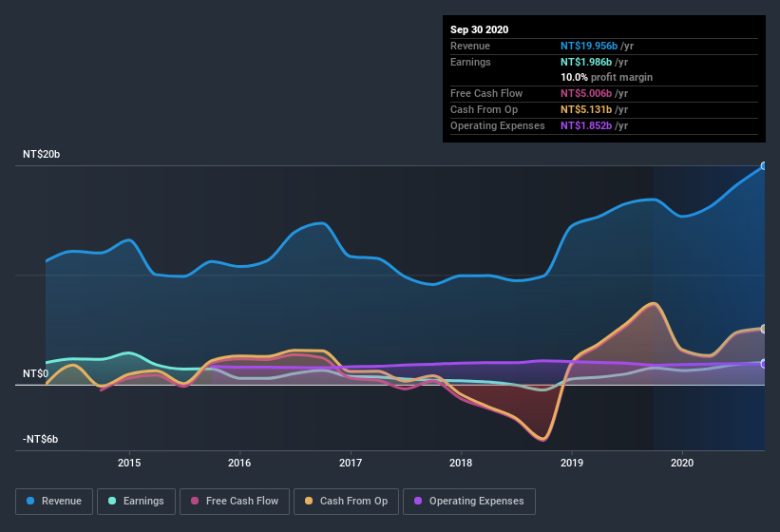Click the NT$20b y-axis label

(x=41, y=154)
